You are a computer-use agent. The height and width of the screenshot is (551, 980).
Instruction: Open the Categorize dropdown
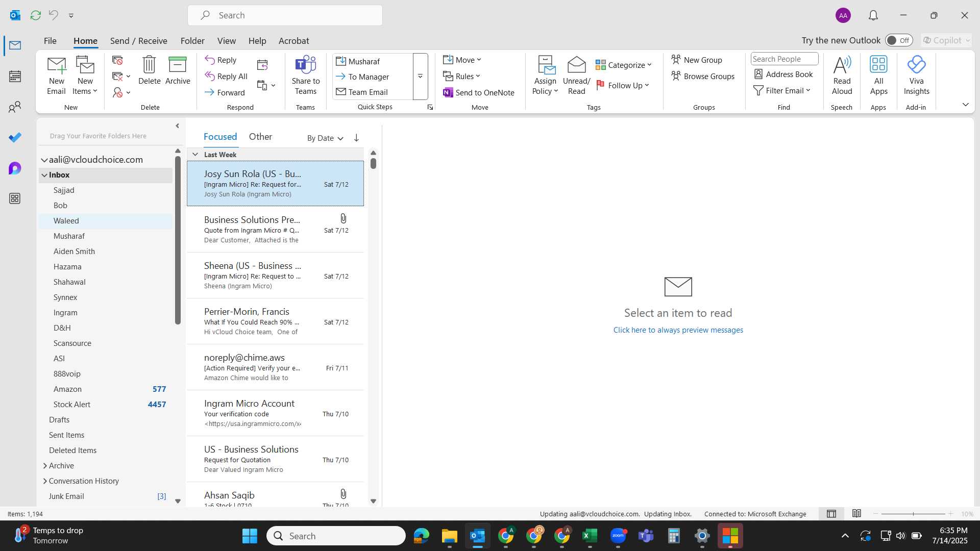(x=624, y=65)
